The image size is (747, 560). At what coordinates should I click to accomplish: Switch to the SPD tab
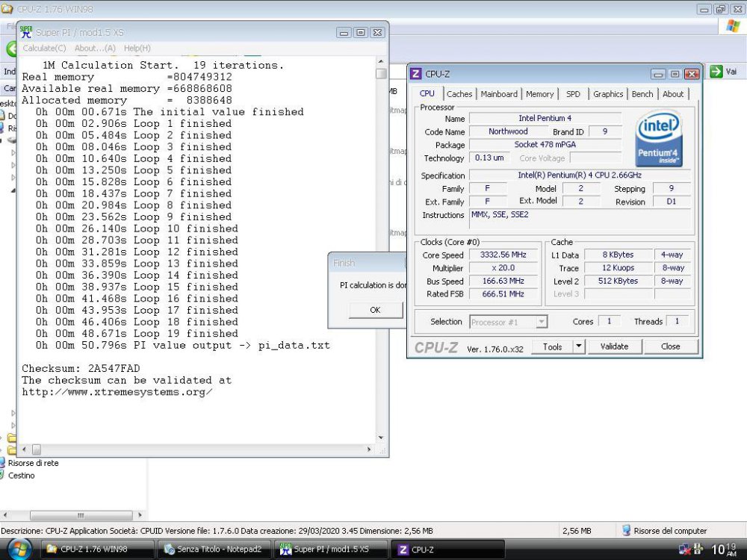tap(574, 93)
